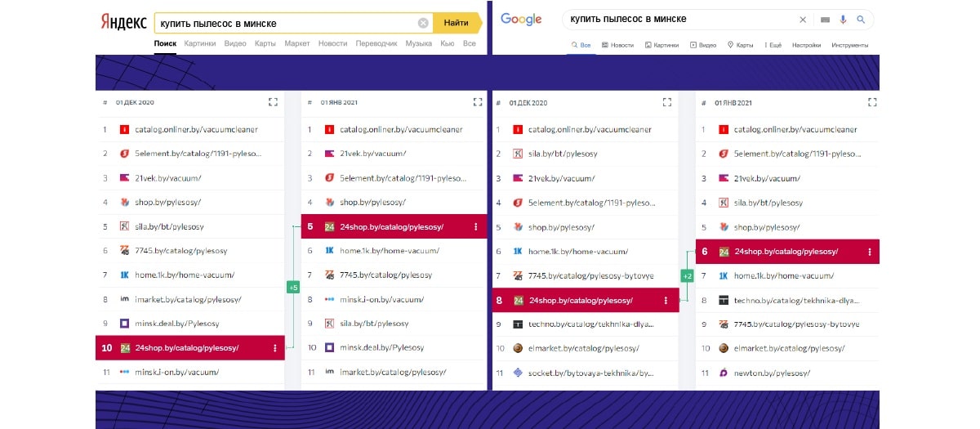This screenshot has width=980, height=429.
Task: Click the techno.by favicon in the Google January list
Action: click(724, 301)
